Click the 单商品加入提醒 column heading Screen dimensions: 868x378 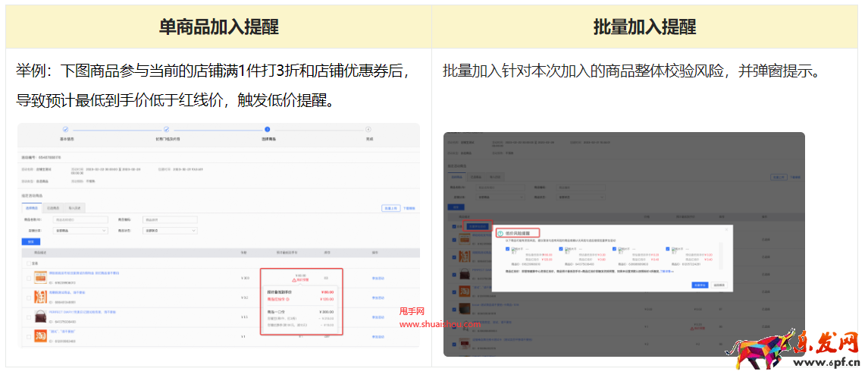tap(218, 27)
